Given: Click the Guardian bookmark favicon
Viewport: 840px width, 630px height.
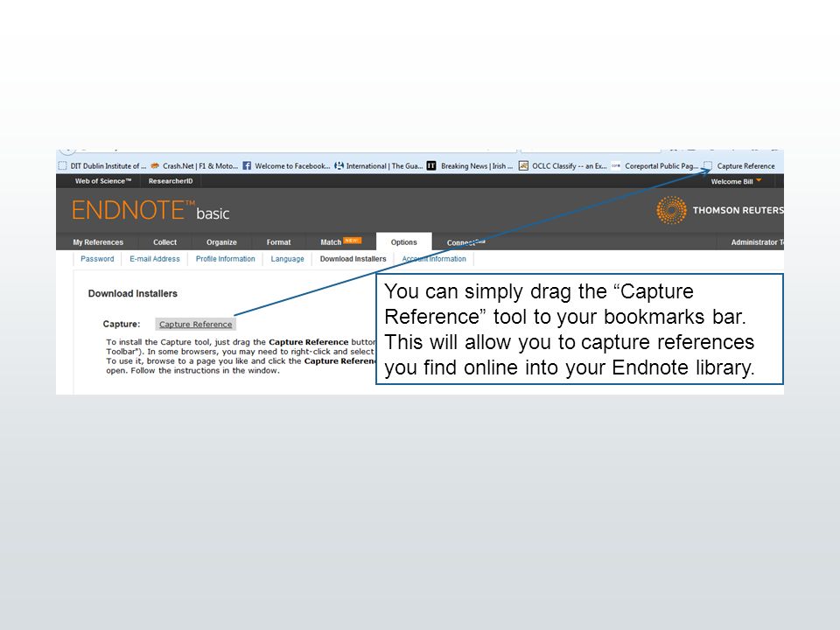Looking at the screenshot, I should pyautogui.click(x=339, y=166).
